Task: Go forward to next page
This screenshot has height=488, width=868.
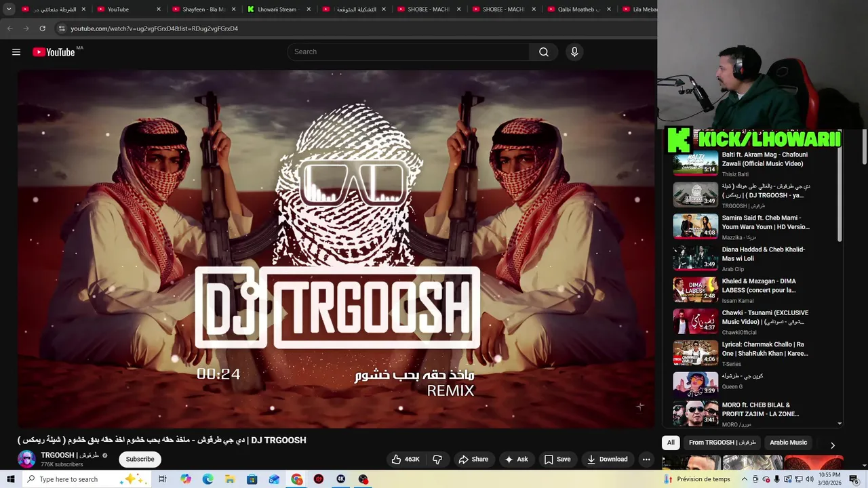Action: click(26, 28)
